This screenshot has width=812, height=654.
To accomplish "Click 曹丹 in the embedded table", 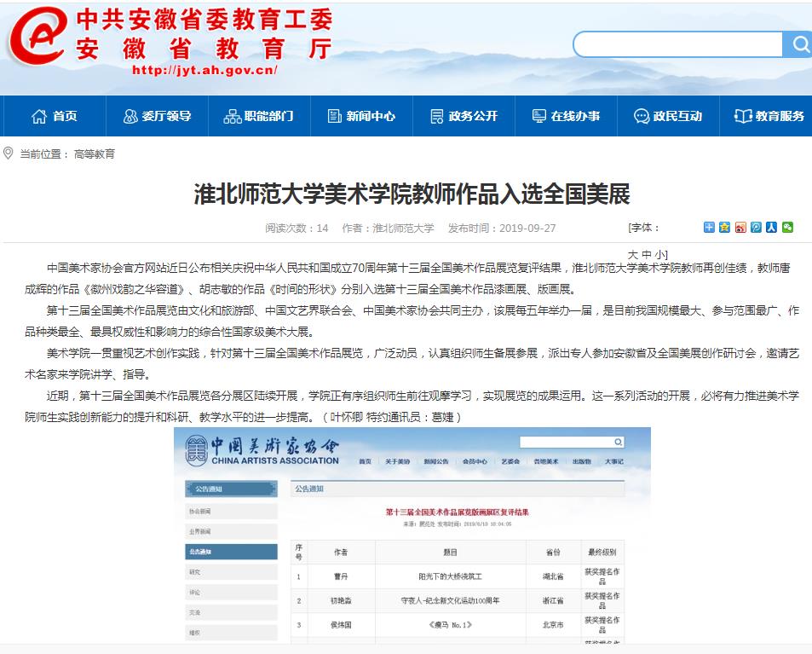I will pyautogui.click(x=341, y=576).
